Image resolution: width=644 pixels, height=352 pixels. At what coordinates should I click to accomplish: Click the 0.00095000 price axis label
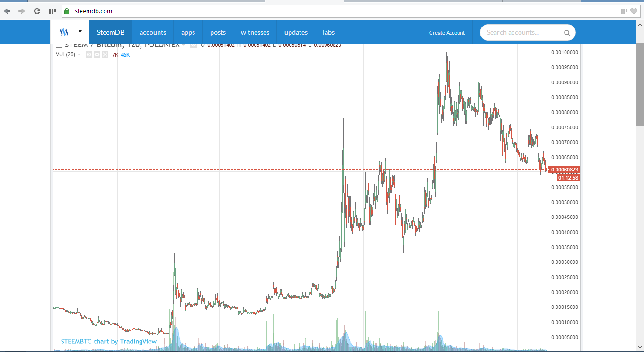565,67
